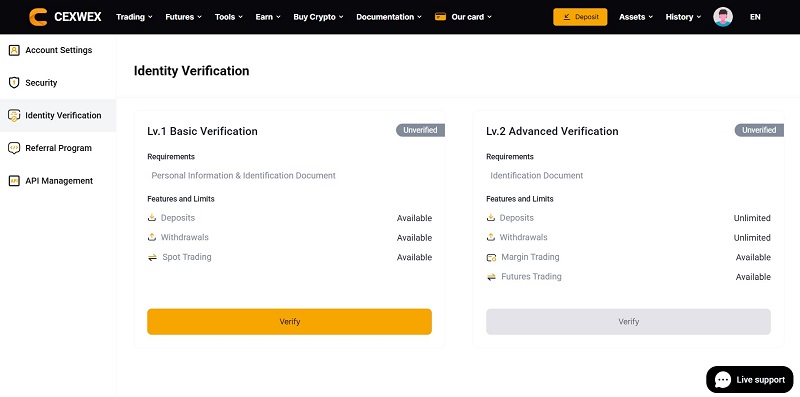Click Lv.1 Withdrawals upload icon
This screenshot has width=800, height=397.
[x=152, y=237]
